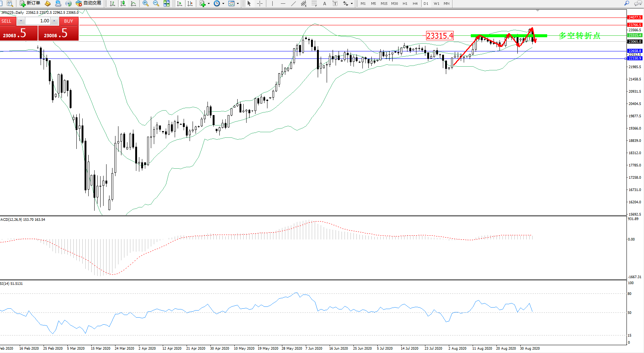Screen dimensions: 644x353
Task: Switch chart to line chart mode
Action: coord(133,3)
